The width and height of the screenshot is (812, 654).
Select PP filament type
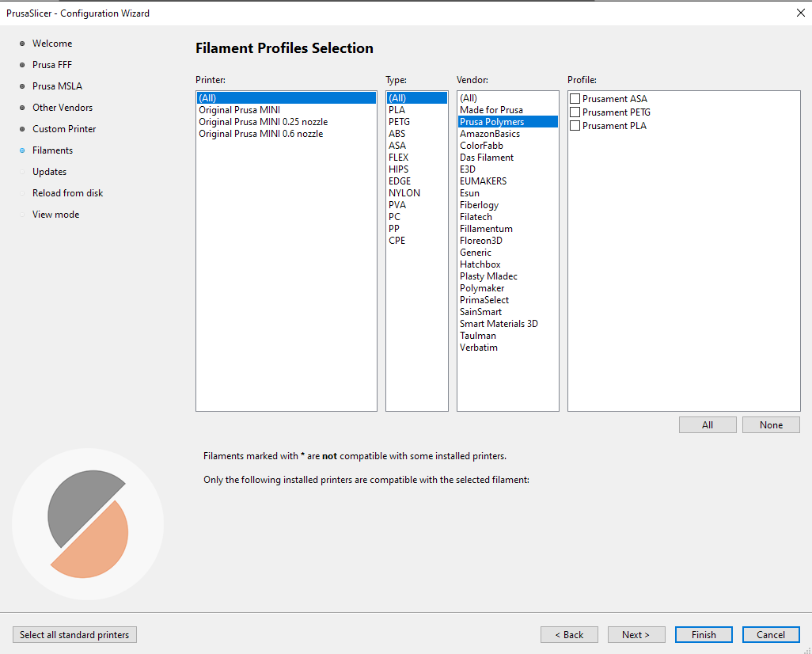coord(417,229)
